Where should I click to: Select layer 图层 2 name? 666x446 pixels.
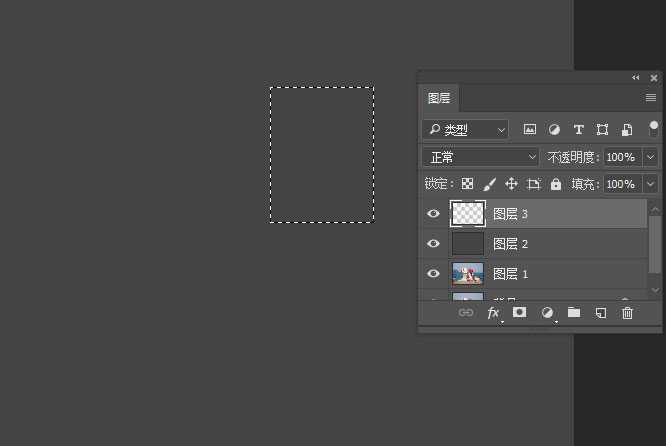point(510,244)
